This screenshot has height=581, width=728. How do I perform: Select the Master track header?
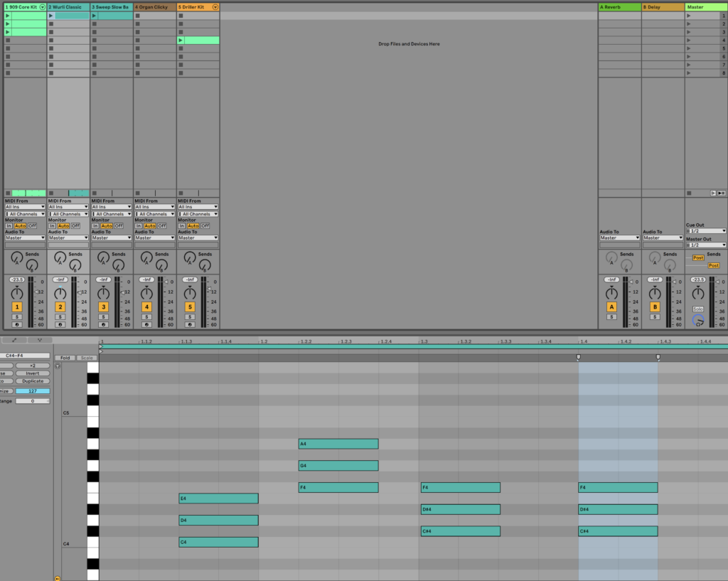click(x=706, y=7)
